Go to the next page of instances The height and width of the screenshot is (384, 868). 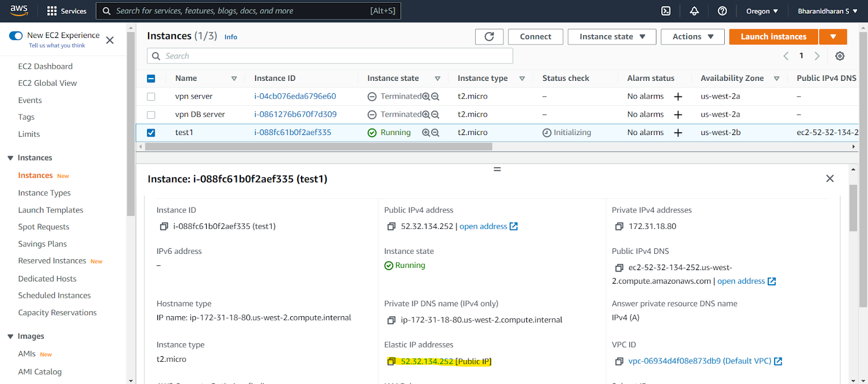pos(817,56)
